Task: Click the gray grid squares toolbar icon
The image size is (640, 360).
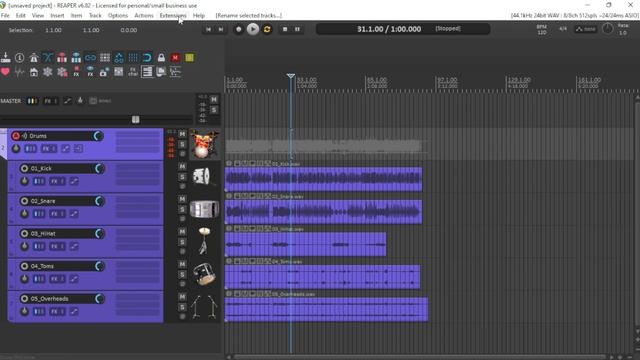Action: [105, 58]
